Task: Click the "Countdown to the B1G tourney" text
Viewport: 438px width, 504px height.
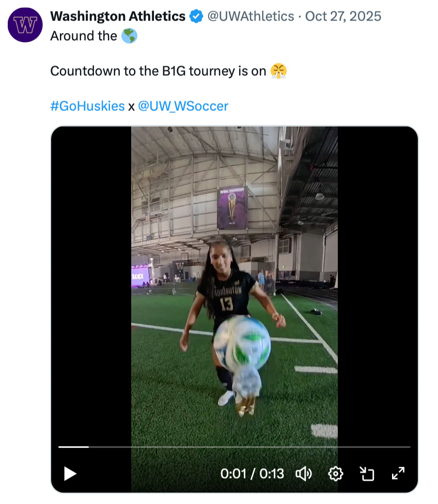Action: tap(158, 71)
